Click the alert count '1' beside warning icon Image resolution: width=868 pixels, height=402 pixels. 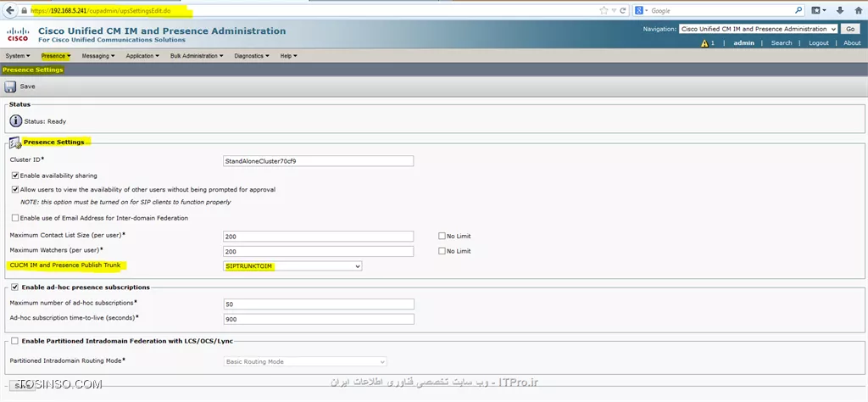(x=713, y=43)
